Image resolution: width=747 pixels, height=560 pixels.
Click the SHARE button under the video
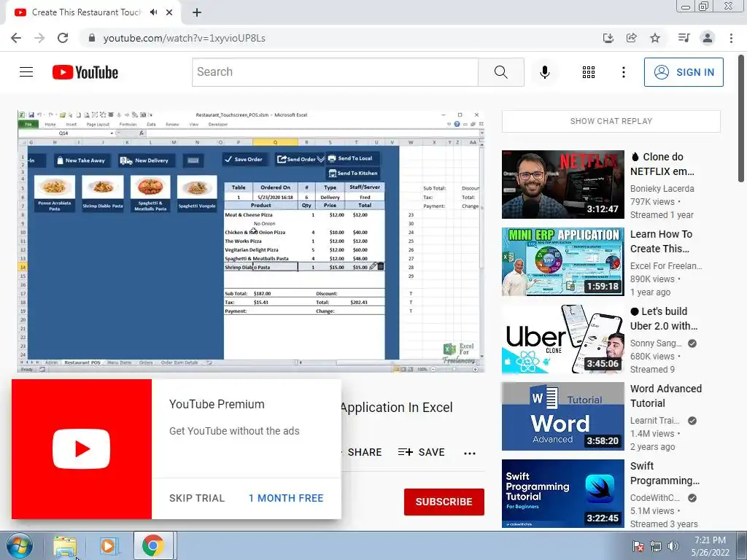(365, 452)
